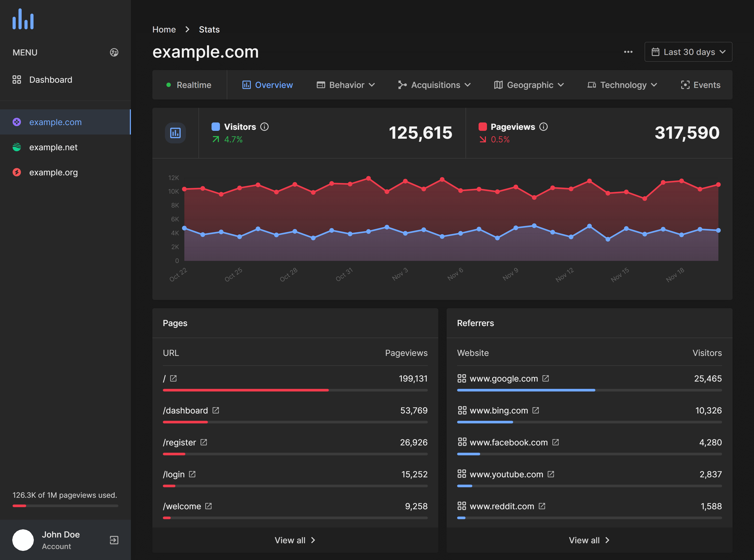This screenshot has height=560, width=754.
Task: Click the example.net green site icon
Action: point(16,147)
